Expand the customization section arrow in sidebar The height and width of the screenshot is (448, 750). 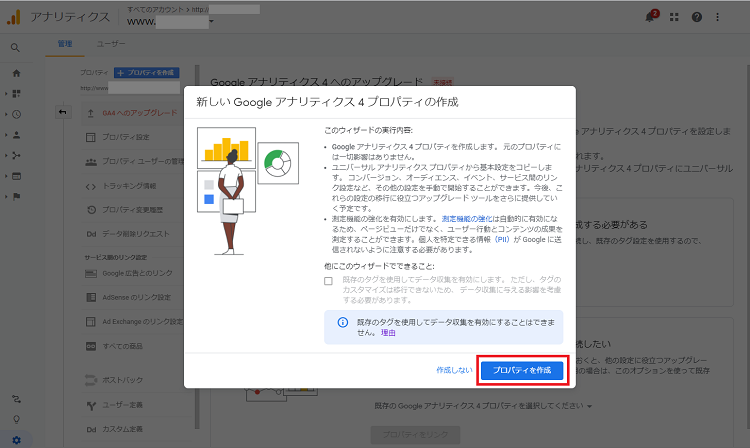pyautogui.click(x=6, y=94)
